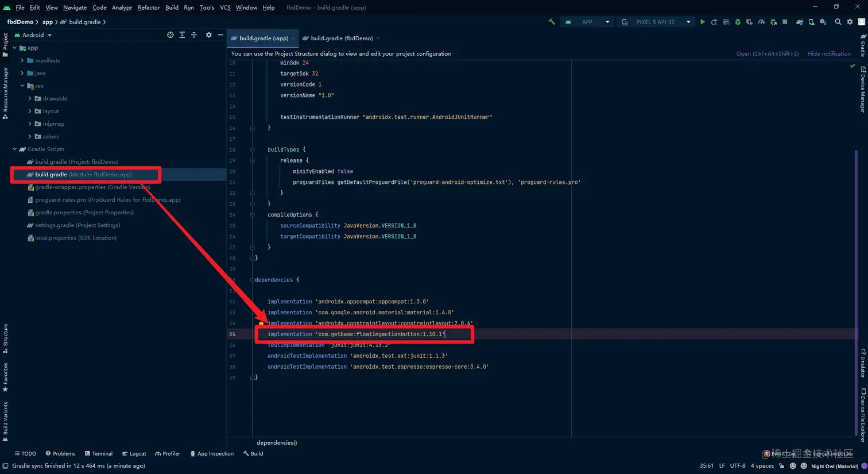Click the lightbulb intention icon on line 34
Viewport: 868px width, 474px height.
pos(261,323)
